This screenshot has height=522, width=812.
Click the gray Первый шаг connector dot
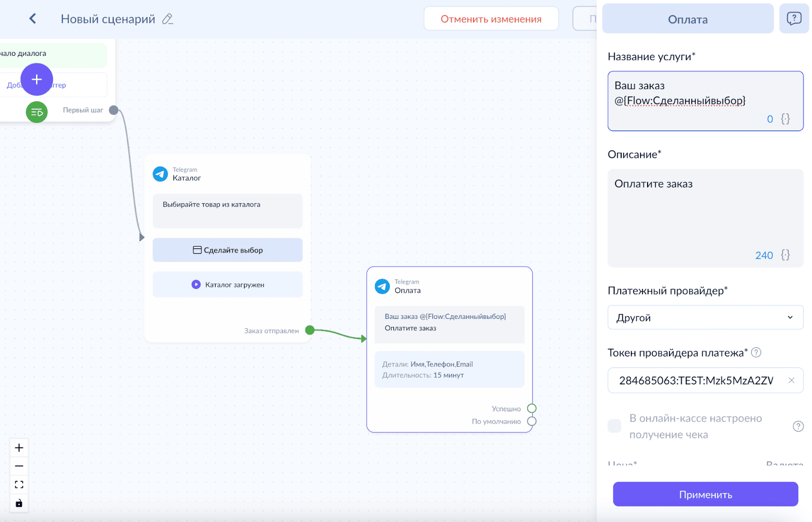tap(114, 110)
